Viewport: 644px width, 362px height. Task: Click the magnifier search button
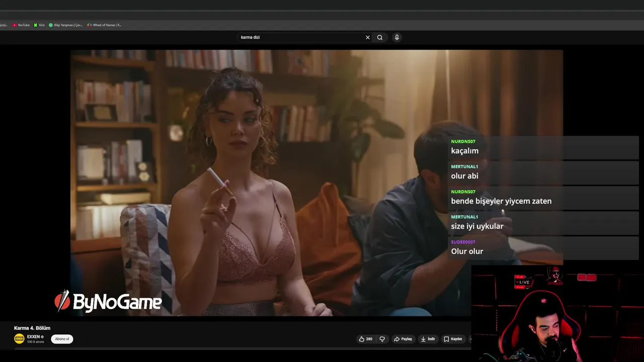point(380,37)
